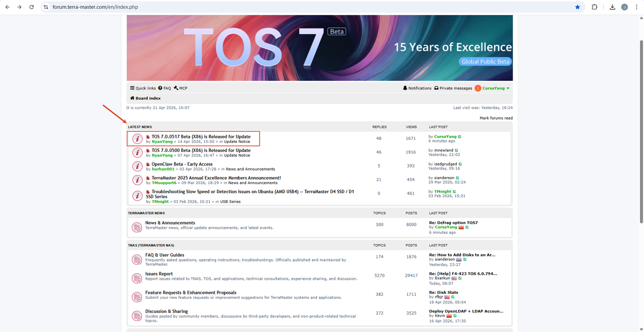Open the Notifications menu
Viewport: 644px width, 332px height.
(x=417, y=88)
